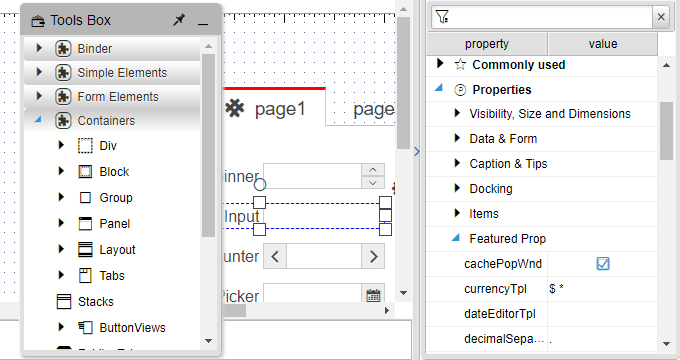Select the Block container icon

pos(85,172)
